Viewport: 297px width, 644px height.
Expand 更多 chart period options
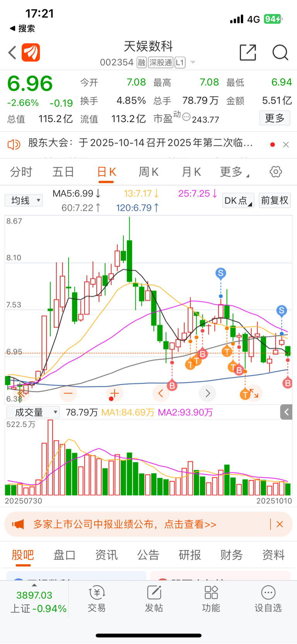pyautogui.click(x=234, y=172)
